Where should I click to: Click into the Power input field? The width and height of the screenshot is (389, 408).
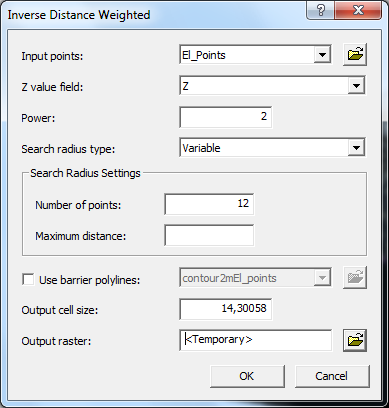click(x=226, y=117)
